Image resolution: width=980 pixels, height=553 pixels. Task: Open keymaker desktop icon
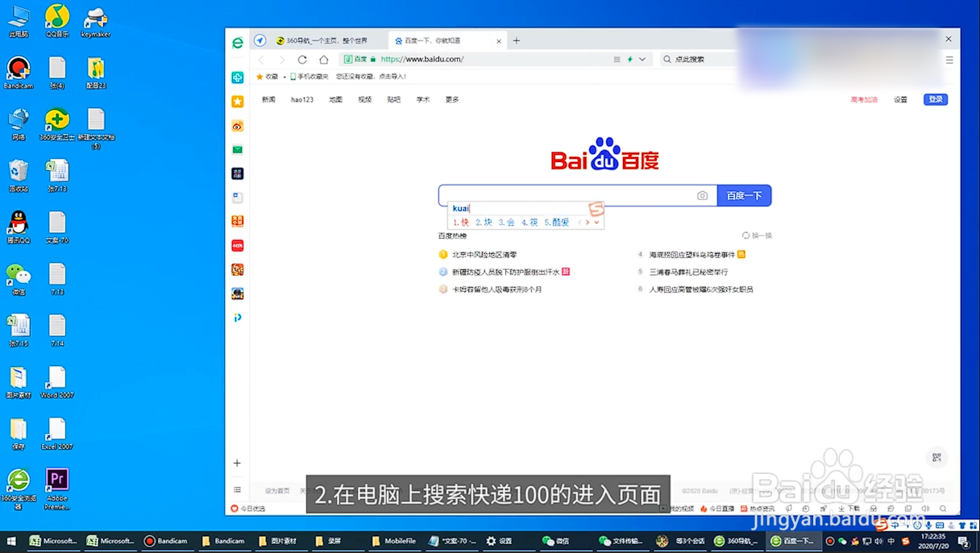(x=95, y=21)
